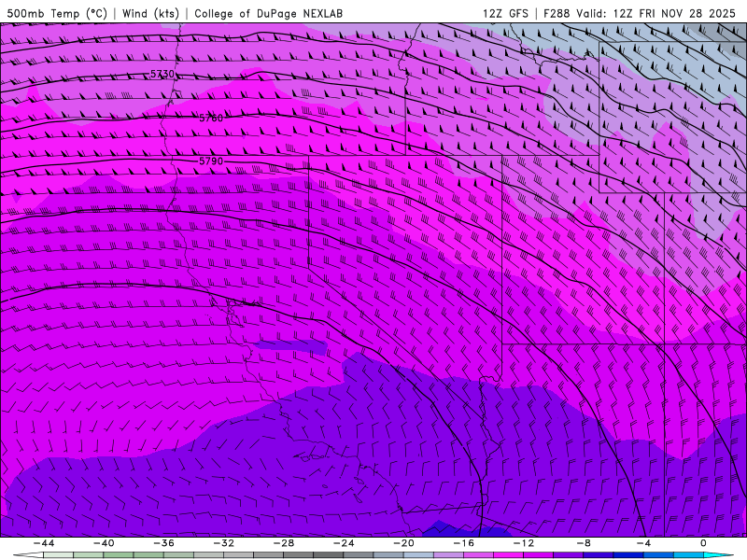The height and width of the screenshot is (560, 747).
Task: Click the -28 colorbar scale label
Action: click(x=284, y=543)
